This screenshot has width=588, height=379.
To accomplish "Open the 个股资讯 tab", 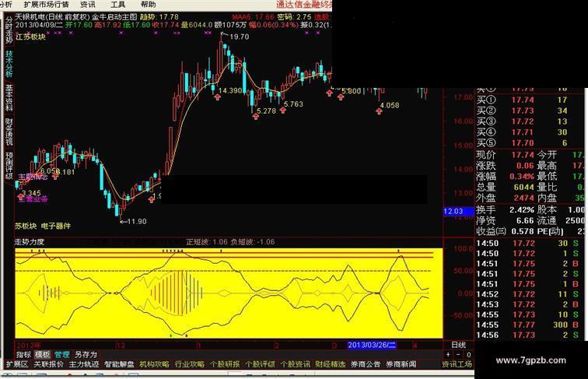I will tap(295, 364).
